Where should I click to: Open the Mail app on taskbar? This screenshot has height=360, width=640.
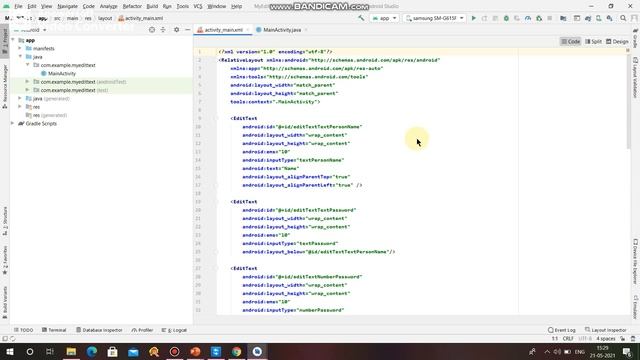pyautogui.click(x=133, y=351)
